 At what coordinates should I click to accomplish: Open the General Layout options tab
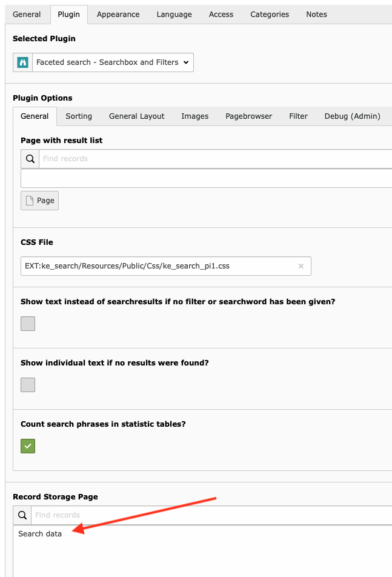136,116
